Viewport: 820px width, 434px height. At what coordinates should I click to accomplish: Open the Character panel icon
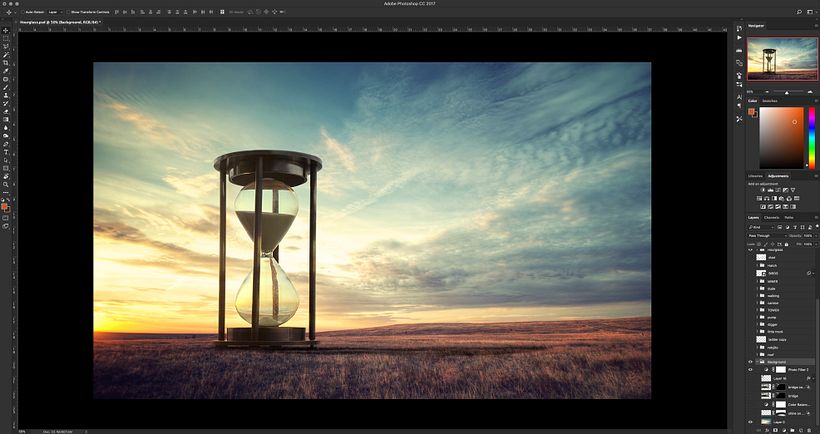point(739,97)
